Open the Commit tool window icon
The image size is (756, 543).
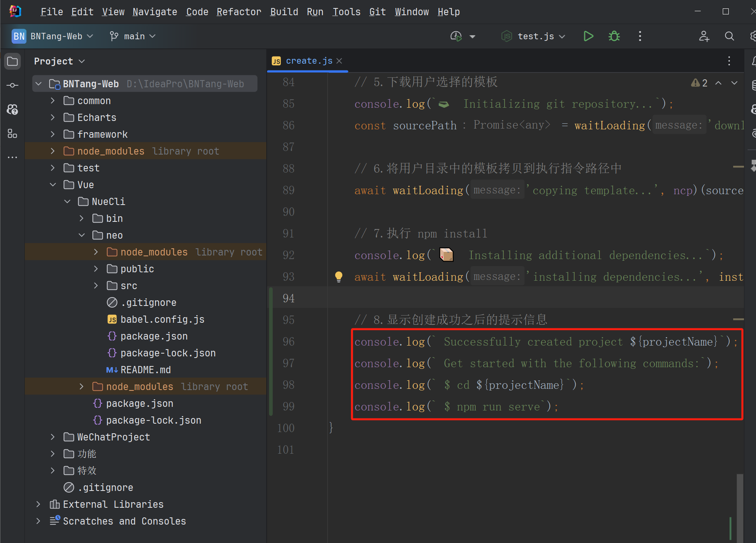click(12, 85)
